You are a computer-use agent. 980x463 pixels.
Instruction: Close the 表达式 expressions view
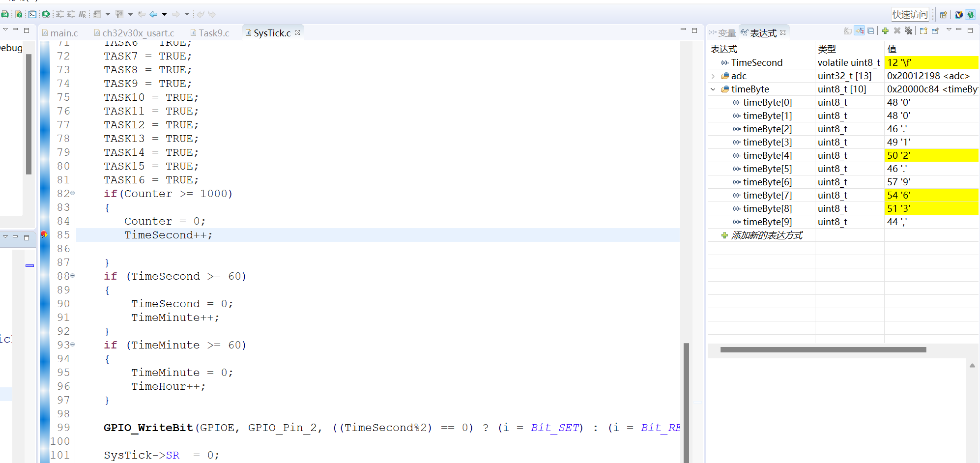pyautogui.click(x=783, y=32)
